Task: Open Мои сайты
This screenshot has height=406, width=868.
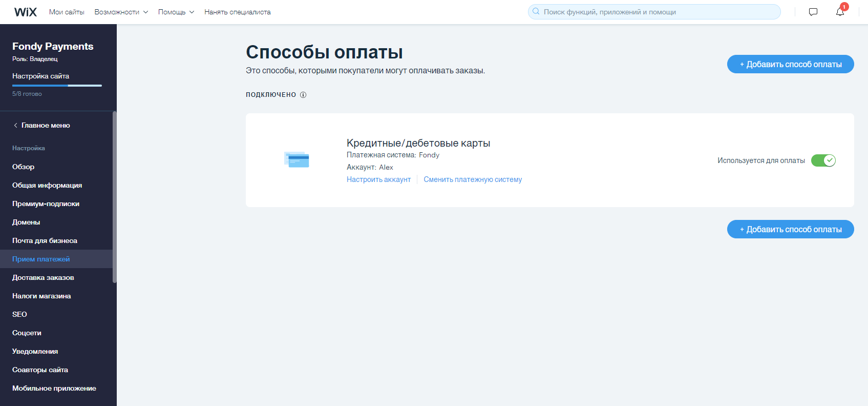Action: [x=67, y=12]
